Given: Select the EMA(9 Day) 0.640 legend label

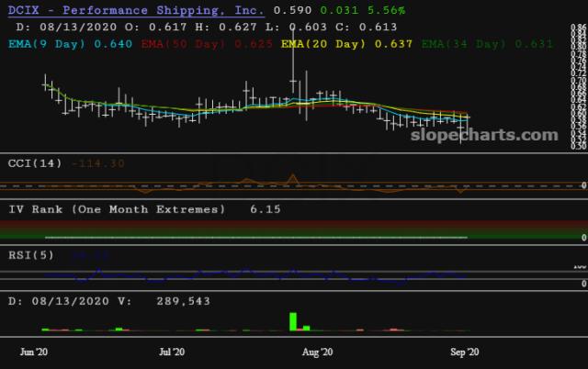Looking at the screenshot, I should pos(70,44).
